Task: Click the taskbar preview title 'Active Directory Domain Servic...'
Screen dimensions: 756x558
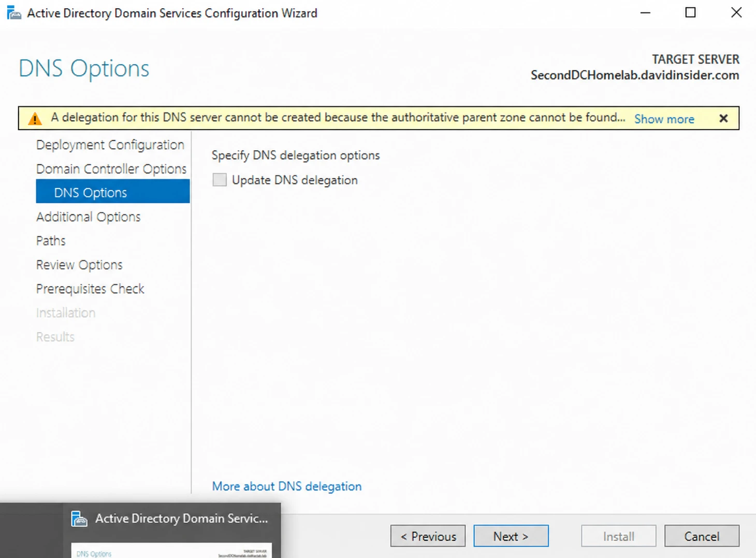Action: click(182, 518)
